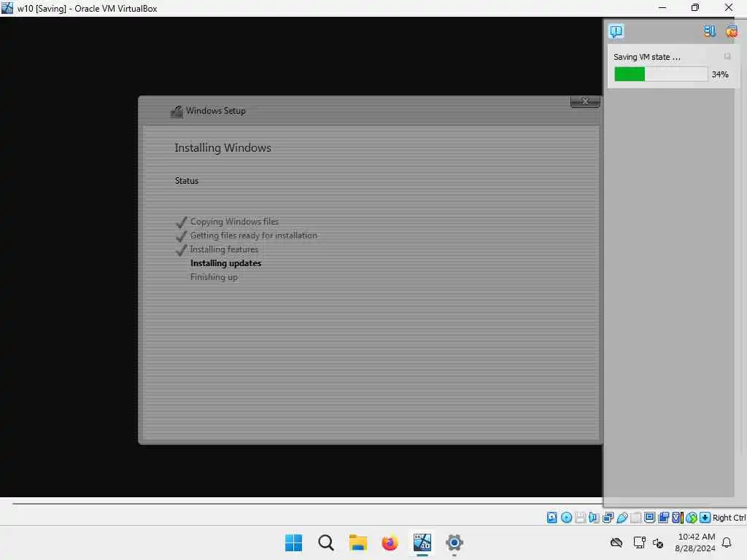
Task: Restore down the VirtualBox VM window
Action: pos(695,8)
